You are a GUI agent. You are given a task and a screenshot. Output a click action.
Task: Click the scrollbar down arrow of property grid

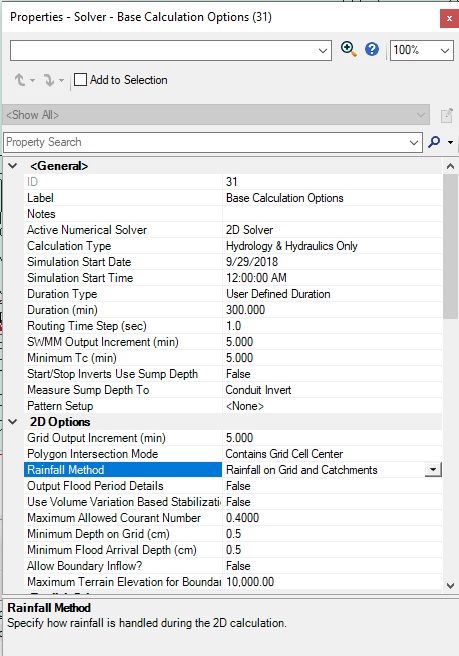click(x=450, y=585)
